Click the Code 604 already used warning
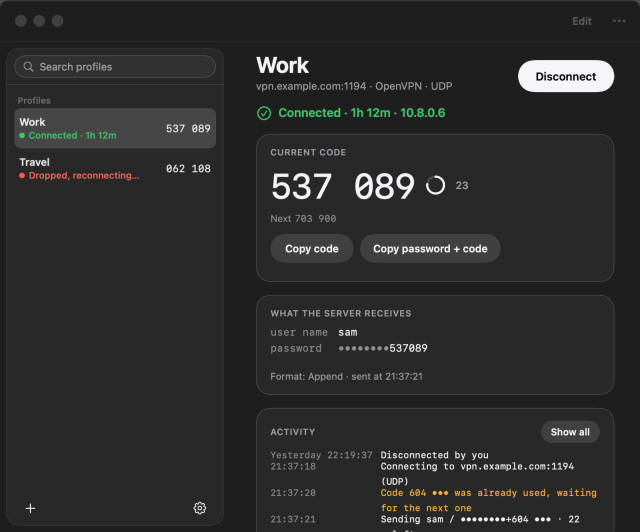640x532 pixels. (489, 500)
